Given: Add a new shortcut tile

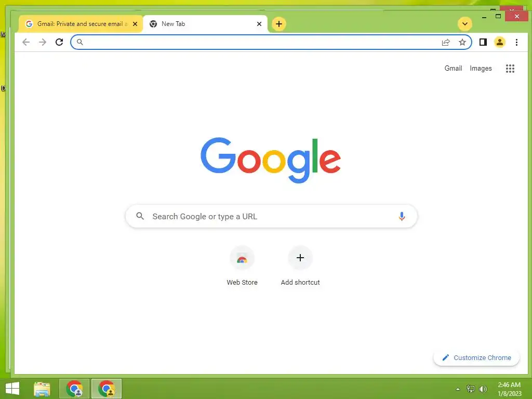Looking at the screenshot, I should pos(300,266).
